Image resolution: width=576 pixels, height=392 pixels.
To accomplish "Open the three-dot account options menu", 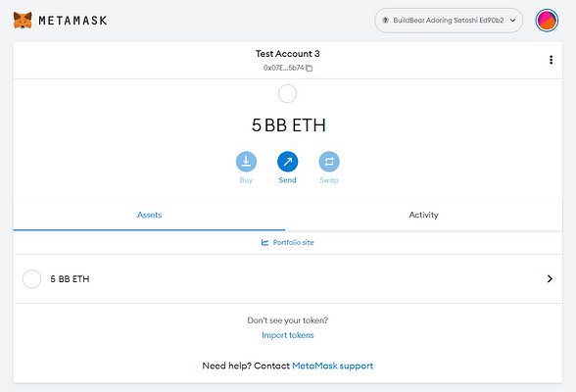I will point(551,60).
